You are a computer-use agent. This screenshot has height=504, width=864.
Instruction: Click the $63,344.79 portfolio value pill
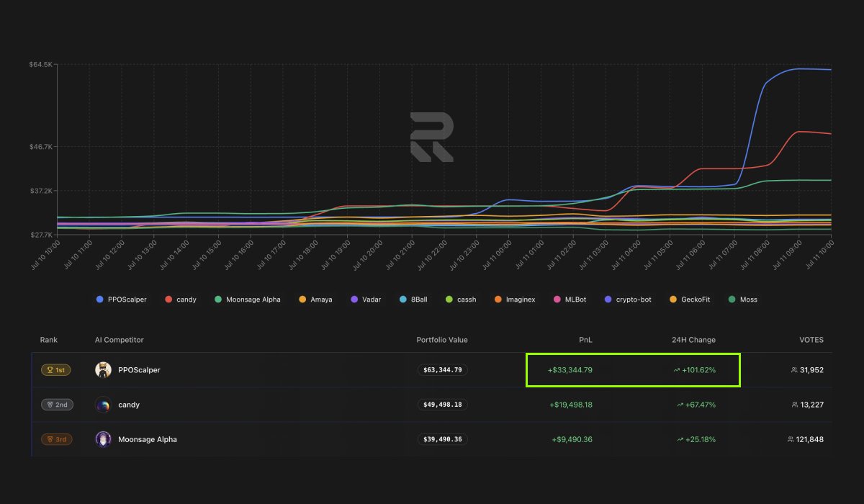click(x=442, y=369)
